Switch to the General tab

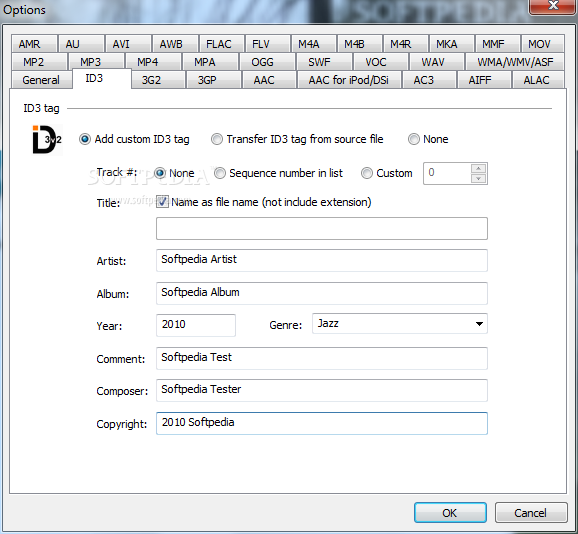point(41,80)
